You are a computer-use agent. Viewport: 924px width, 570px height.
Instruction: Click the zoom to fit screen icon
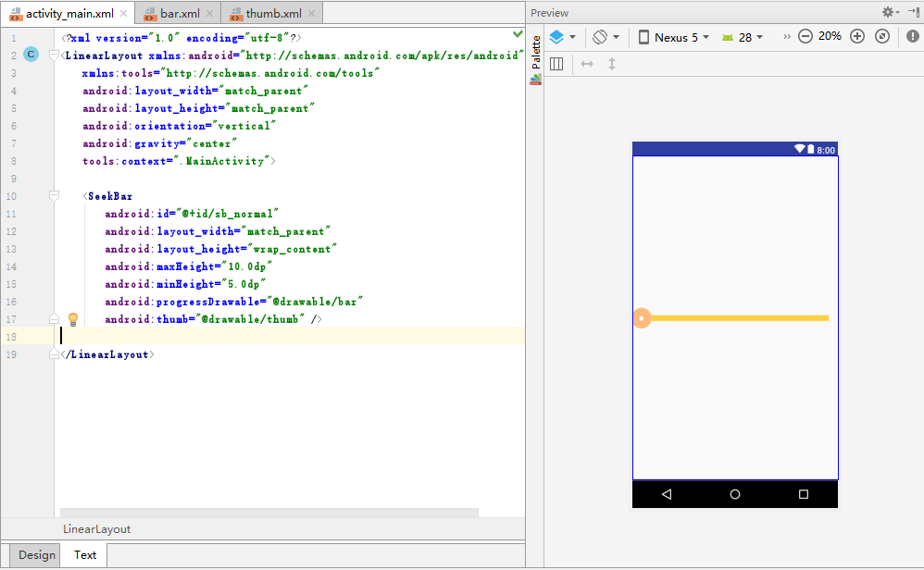pos(882,36)
